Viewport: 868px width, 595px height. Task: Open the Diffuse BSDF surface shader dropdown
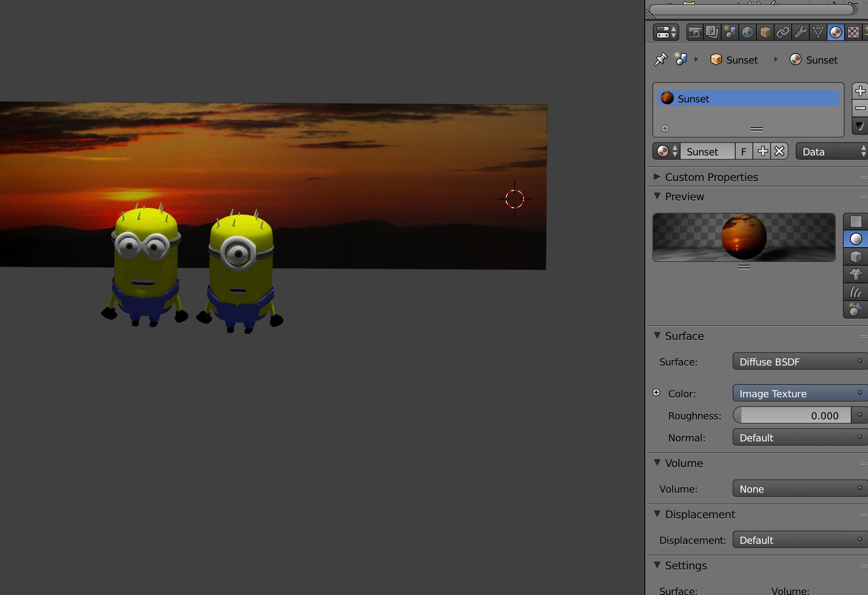[800, 362]
